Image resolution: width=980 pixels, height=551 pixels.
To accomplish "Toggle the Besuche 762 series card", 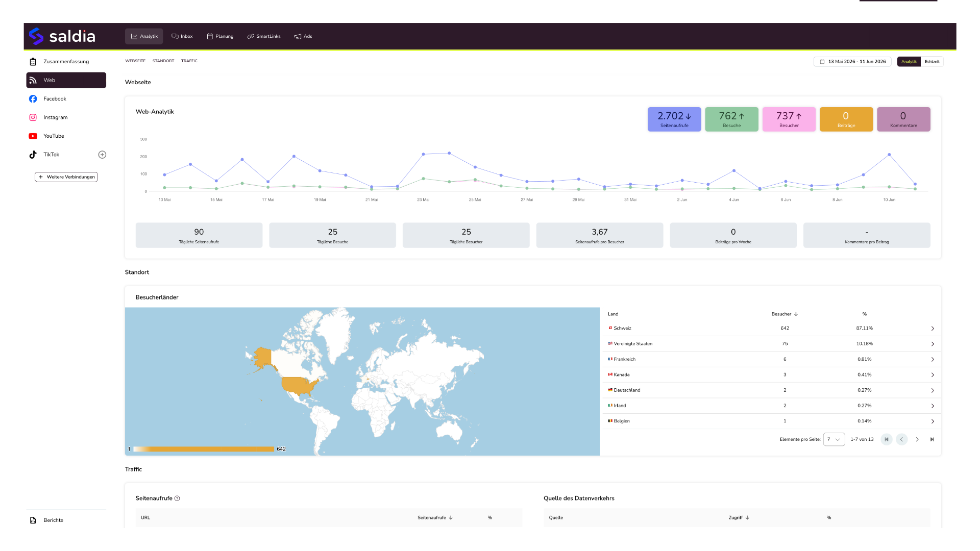I will click(731, 119).
